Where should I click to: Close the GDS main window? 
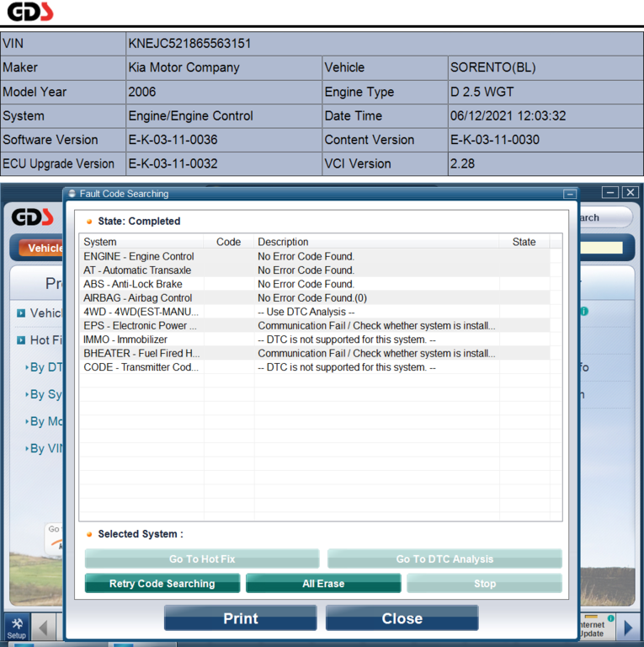(x=631, y=192)
